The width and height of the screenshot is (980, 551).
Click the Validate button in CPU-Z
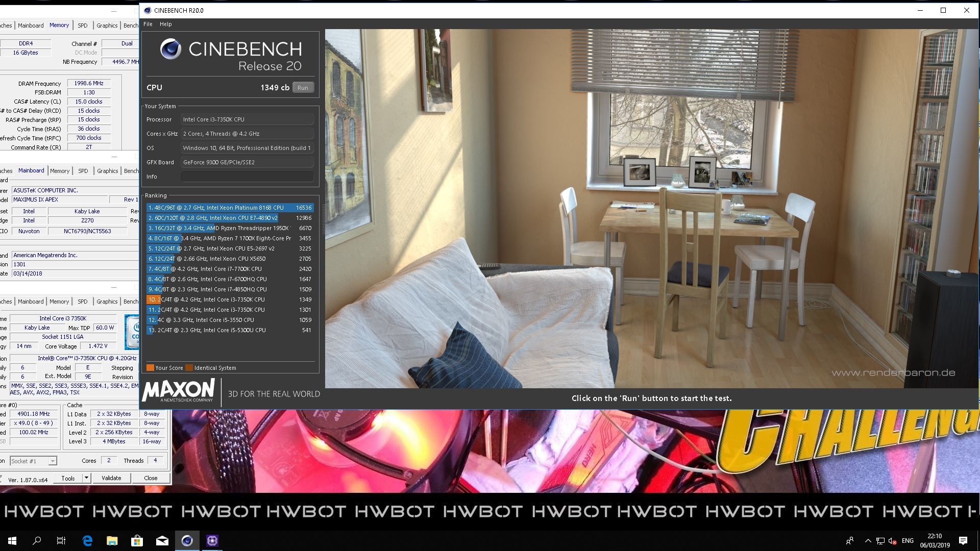click(111, 478)
